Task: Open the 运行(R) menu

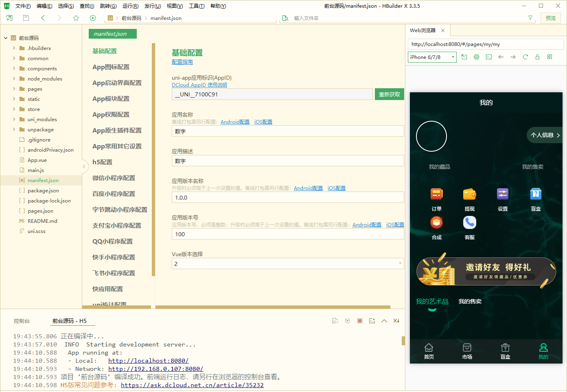Action: pos(129,6)
